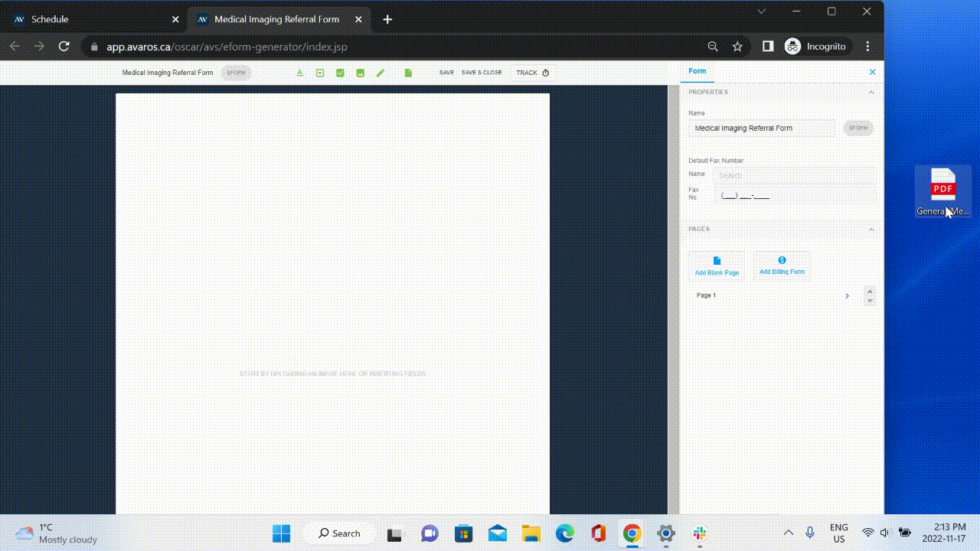
Task: Open a new browser tab
Action: click(387, 19)
